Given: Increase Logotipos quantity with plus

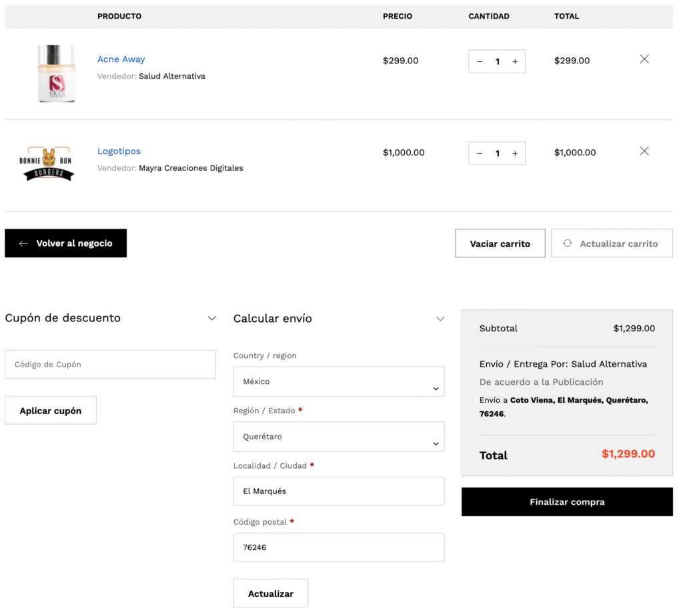Looking at the screenshot, I should (x=515, y=153).
